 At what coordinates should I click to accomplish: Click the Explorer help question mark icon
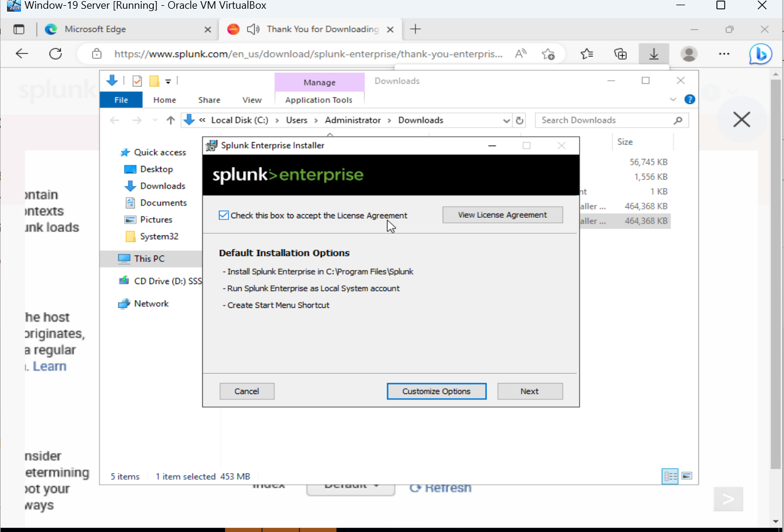point(690,100)
